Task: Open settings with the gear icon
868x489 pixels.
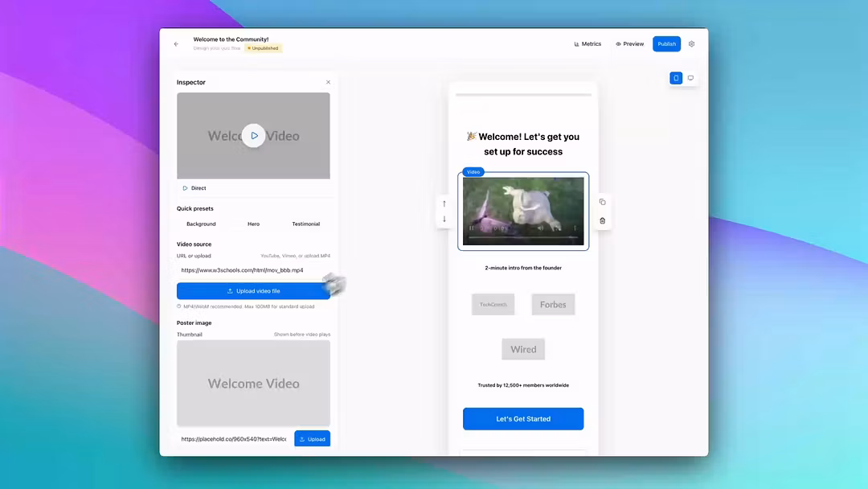Action: pos(691,44)
